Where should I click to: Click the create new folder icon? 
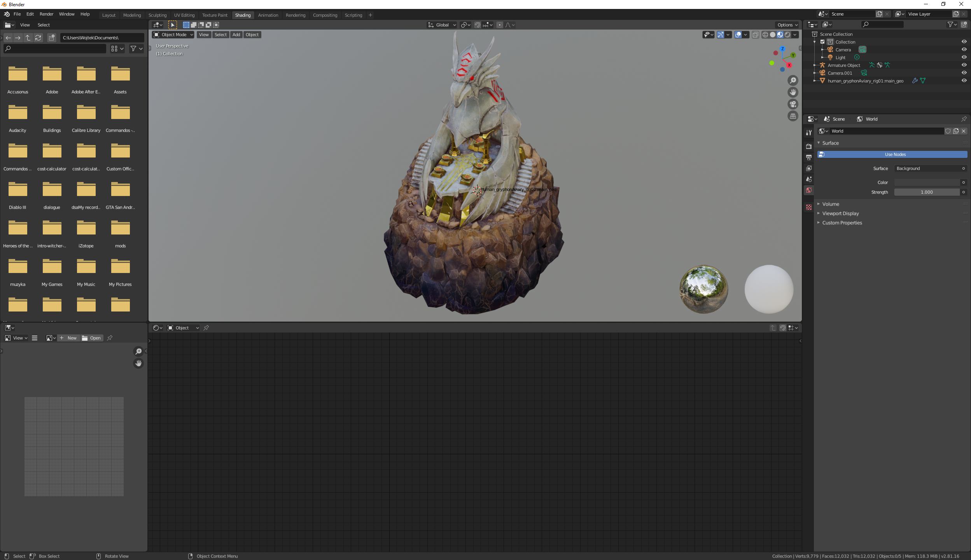click(52, 38)
